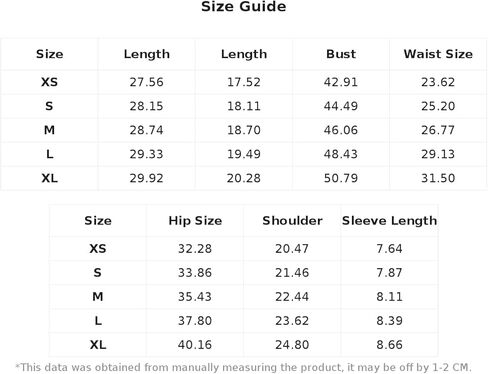Select the Bust column header
Screen dimensions: 488x374
341,54
